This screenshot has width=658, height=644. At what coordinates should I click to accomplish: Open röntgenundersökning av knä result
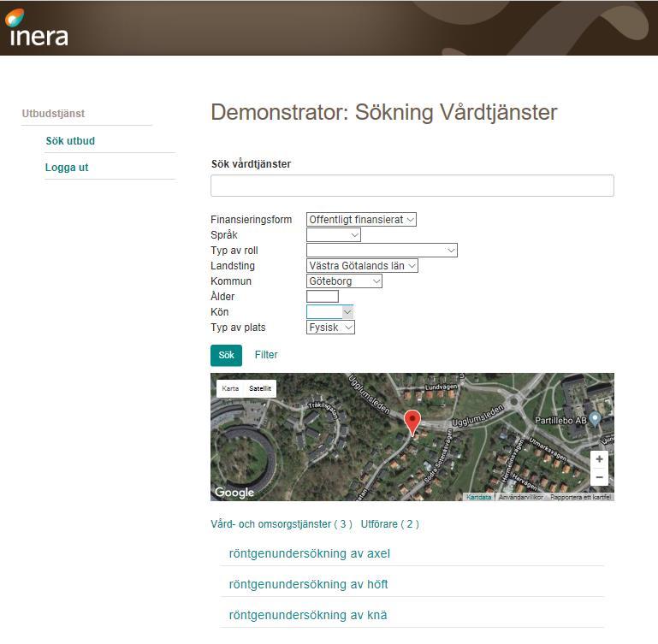(308, 616)
